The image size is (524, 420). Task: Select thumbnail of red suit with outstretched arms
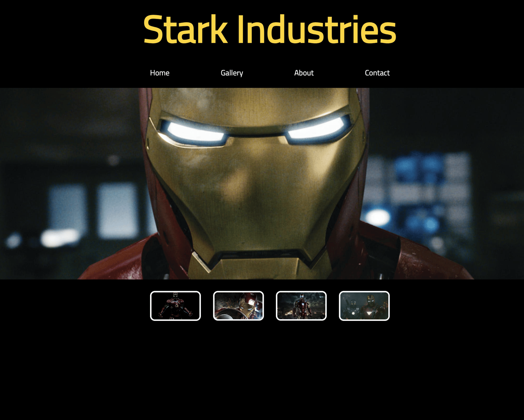click(x=175, y=306)
